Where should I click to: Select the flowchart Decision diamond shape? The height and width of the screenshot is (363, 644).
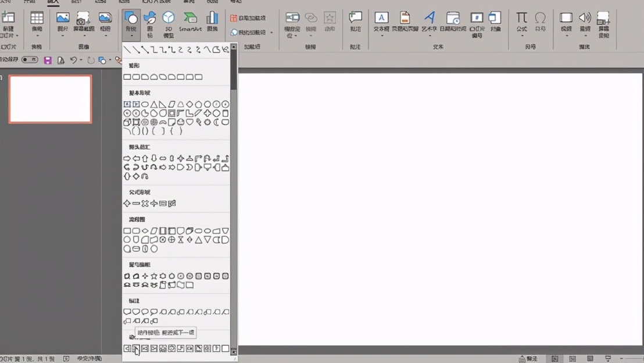pos(145,231)
